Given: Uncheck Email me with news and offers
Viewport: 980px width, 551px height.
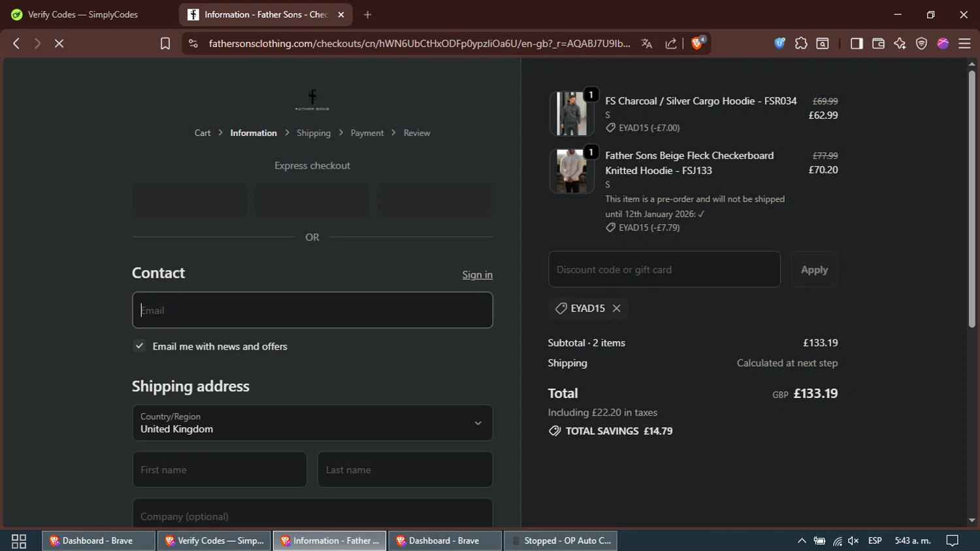Looking at the screenshot, I should pos(139,346).
